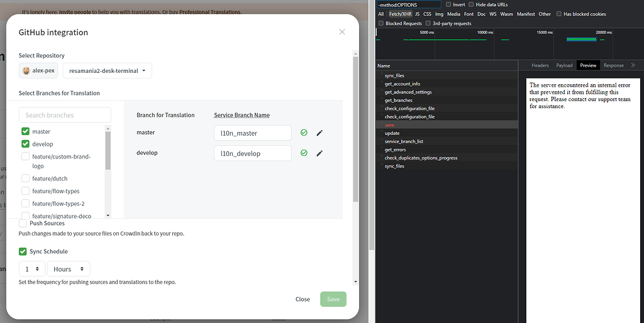The width and height of the screenshot is (644, 323).
Task: Click branch list scroll up arrow
Action: 108,128
